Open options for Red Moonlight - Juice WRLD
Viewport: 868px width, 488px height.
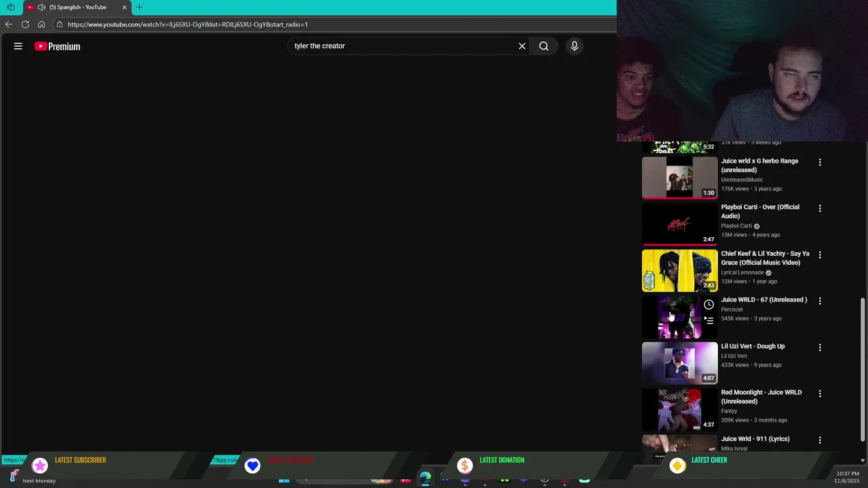tap(820, 393)
